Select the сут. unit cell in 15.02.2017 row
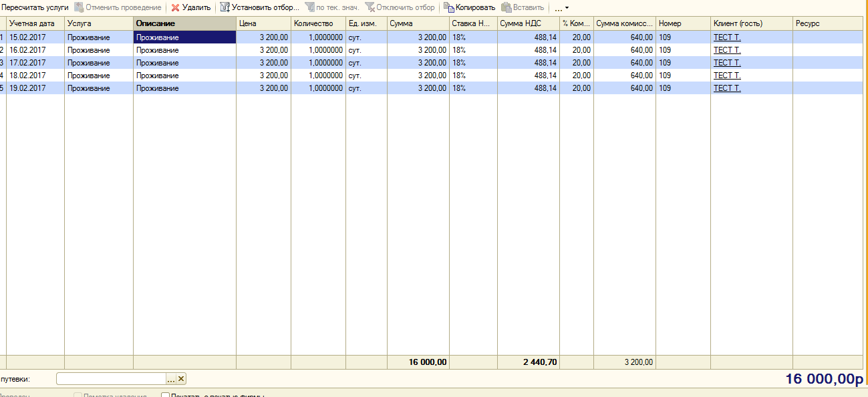868x397 pixels. click(366, 37)
